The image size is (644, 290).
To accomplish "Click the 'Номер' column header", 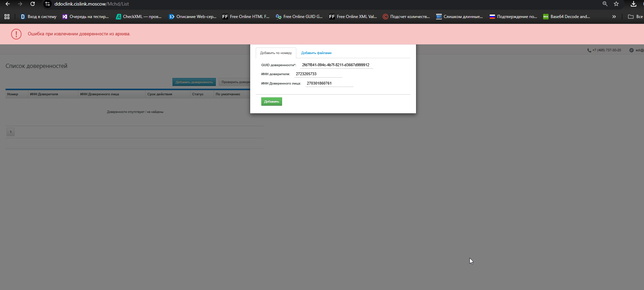I will [x=17, y=94].
